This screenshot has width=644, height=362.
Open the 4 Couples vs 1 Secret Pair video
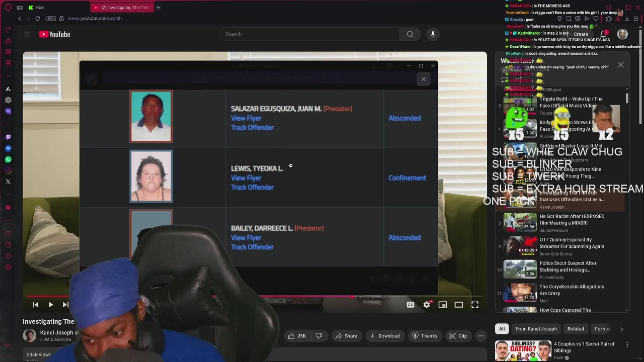click(584, 347)
